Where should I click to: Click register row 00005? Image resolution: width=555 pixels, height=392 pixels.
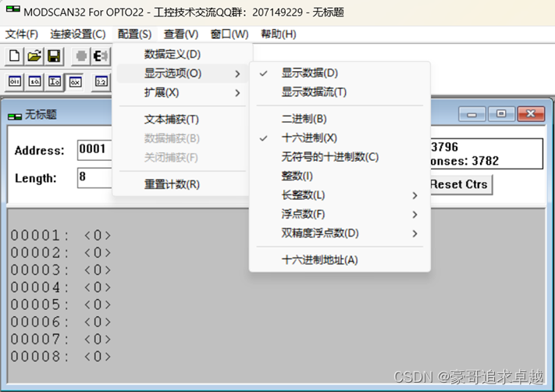61,305
